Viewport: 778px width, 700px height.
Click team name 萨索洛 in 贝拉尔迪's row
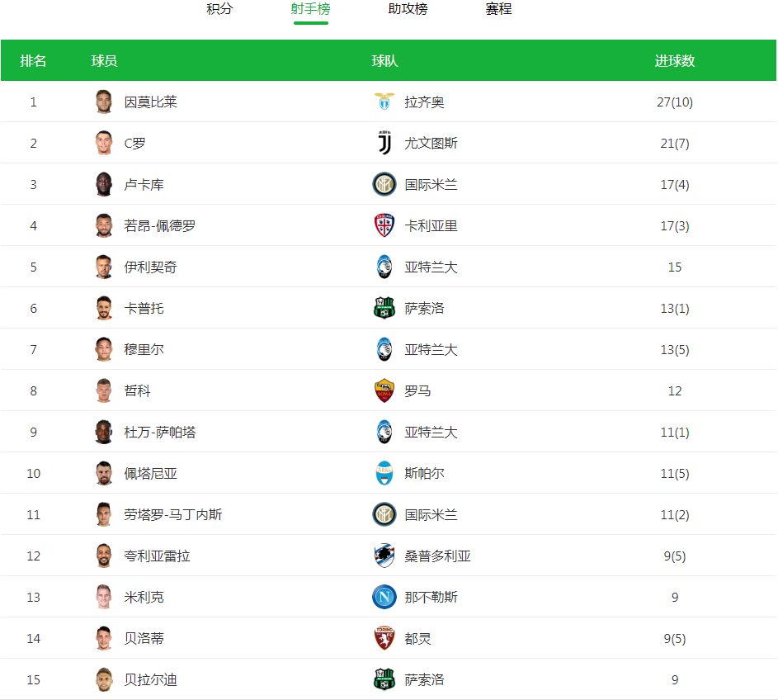424,680
